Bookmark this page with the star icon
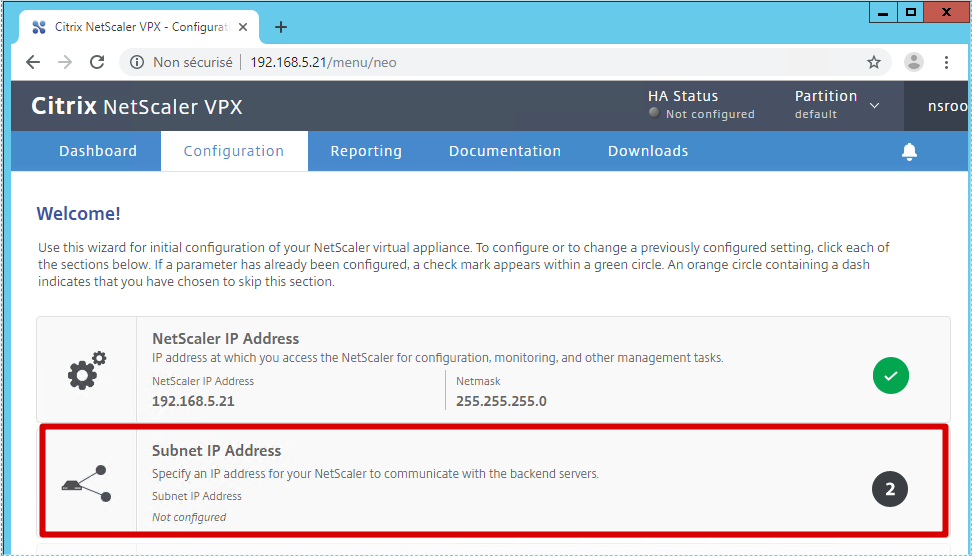Screen dimensions: 972x556 click(874, 62)
